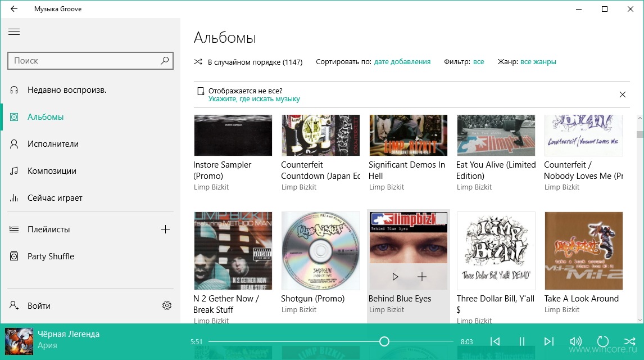This screenshot has width=644, height=360.
Task: Open Eat You Alive album cover
Action: [496, 135]
